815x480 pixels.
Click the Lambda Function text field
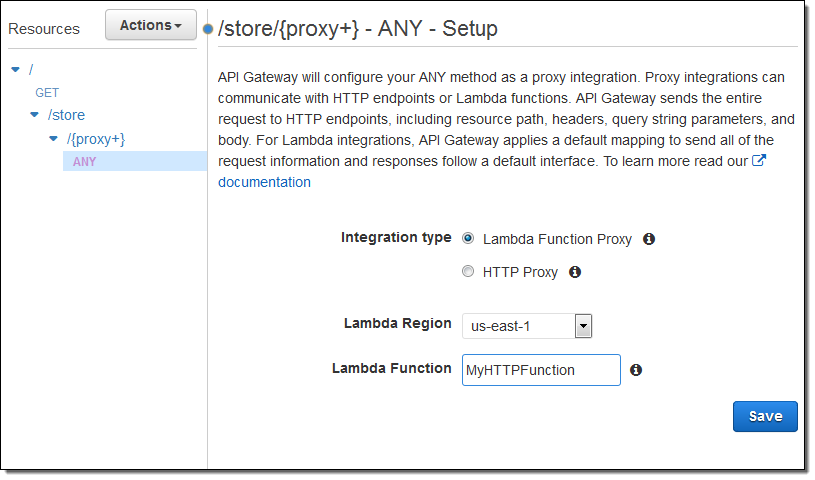[x=541, y=370]
